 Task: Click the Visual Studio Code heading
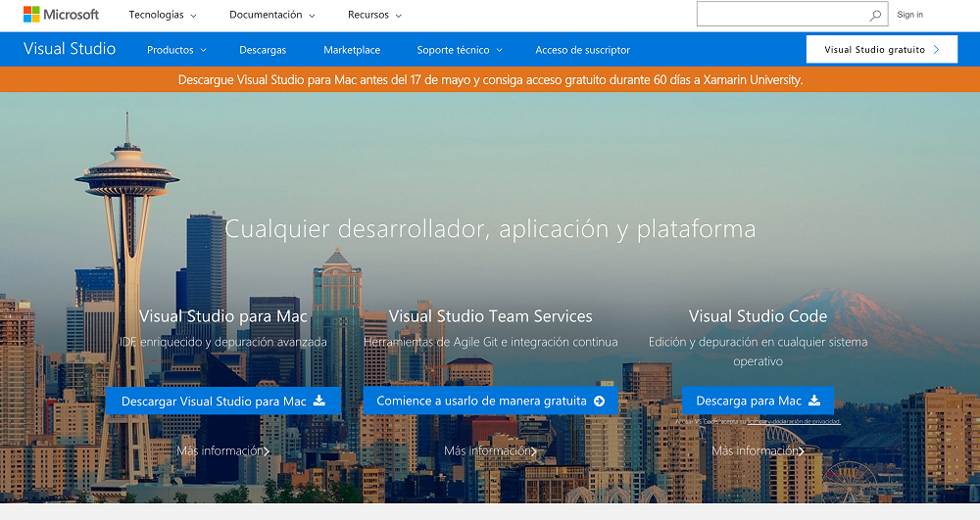759,316
